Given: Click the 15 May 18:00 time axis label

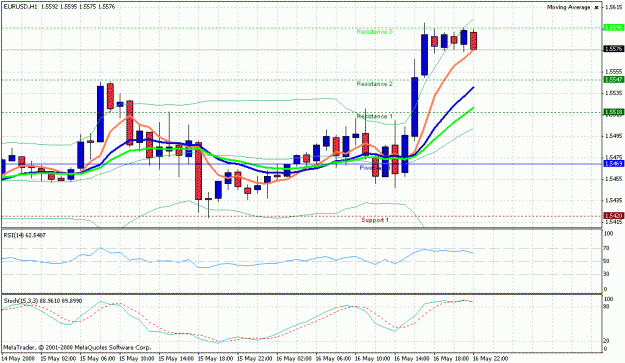Looking at the screenshot, I should pyautogui.click(x=215, y=359).
